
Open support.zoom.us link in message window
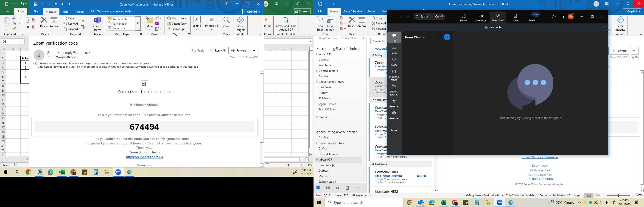tap(144, 157)
